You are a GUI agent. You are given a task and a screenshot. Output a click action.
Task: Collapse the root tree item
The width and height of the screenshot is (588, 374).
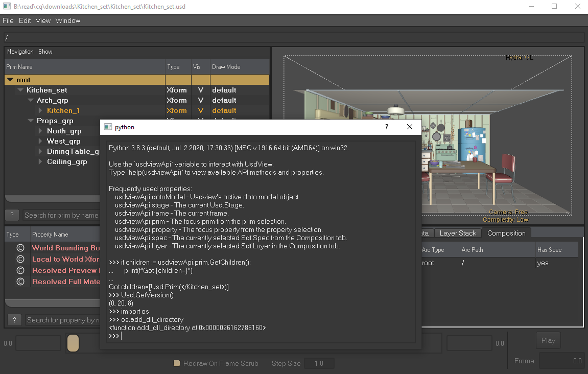point(10,80)
